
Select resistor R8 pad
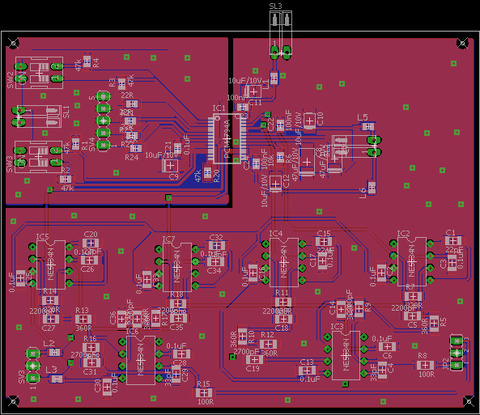tap(425, 365)
